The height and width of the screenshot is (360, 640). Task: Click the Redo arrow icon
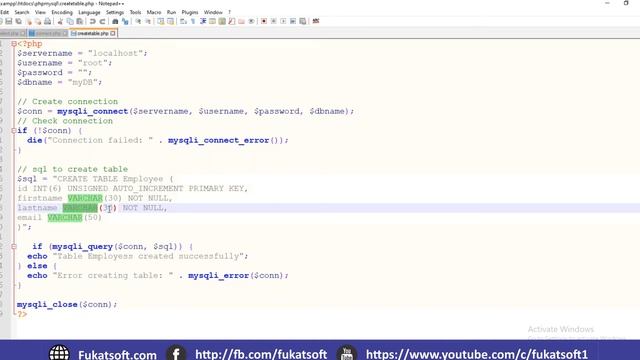click(102, 21)
